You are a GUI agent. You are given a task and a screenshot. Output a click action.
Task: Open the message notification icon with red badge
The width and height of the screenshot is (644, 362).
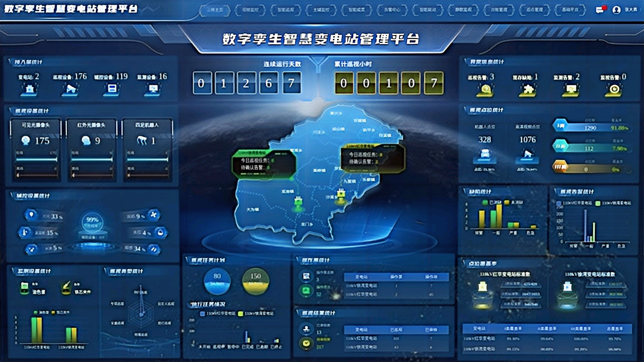click(x=601, y=9)
